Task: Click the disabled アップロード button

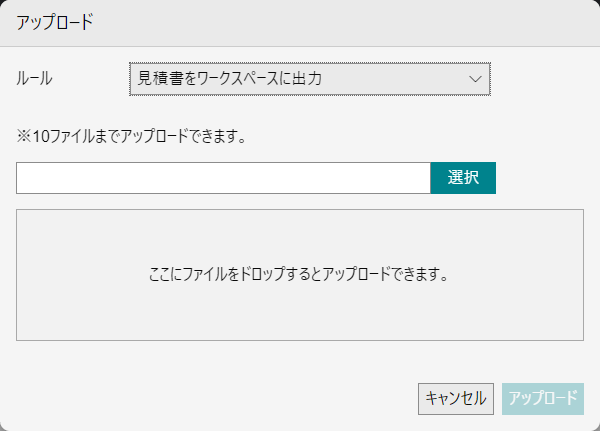Action: [x=543, y=399]
